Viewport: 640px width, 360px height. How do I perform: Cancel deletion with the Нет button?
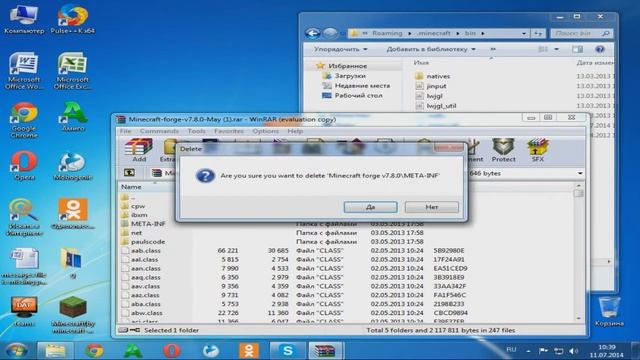point(431,207)
